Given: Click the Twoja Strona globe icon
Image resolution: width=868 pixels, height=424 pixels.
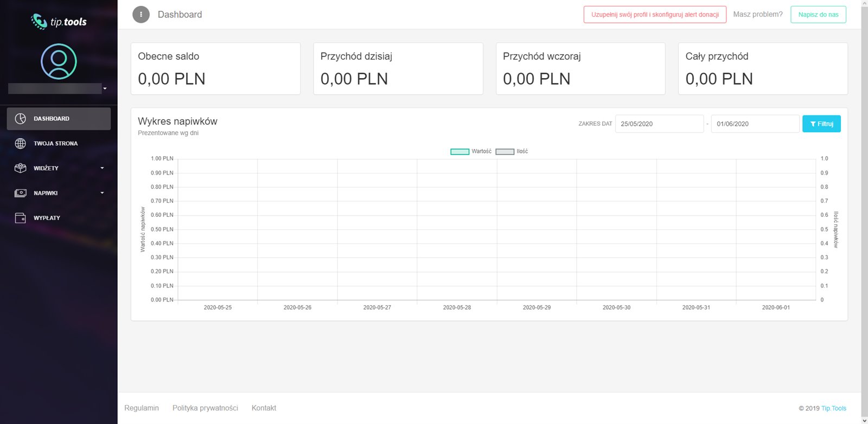Looking at the screenshot, I should click(x=21, y=144).
